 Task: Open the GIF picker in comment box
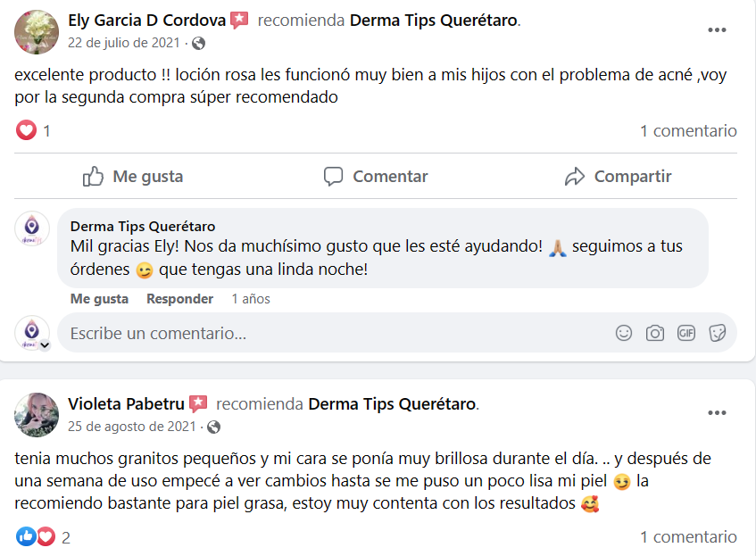pyautogui.click(x=686, y=333)
